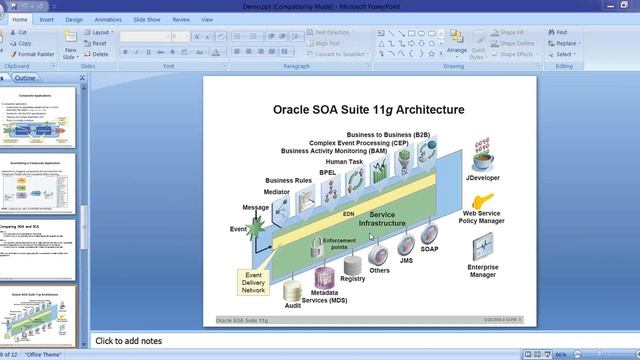Select the 5-Point Star shape
640x360 pixels.
click(x=431, y=53)
